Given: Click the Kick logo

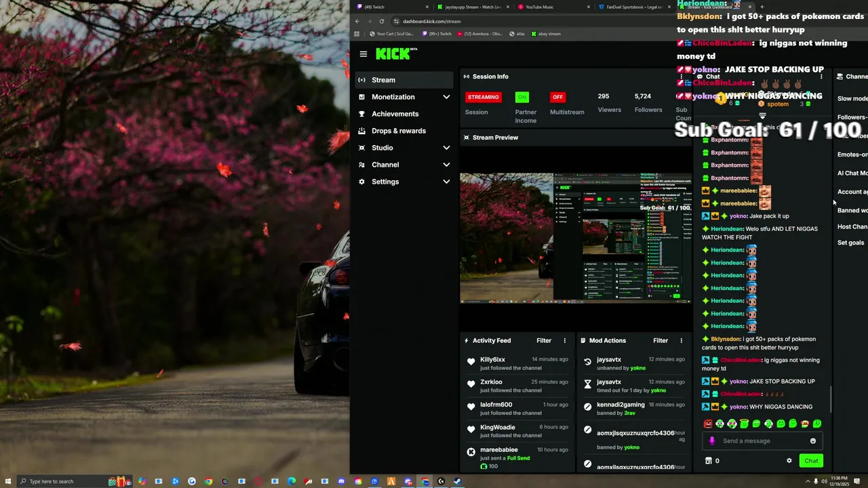Looking at the screenshot, I should tap(396, 54).
